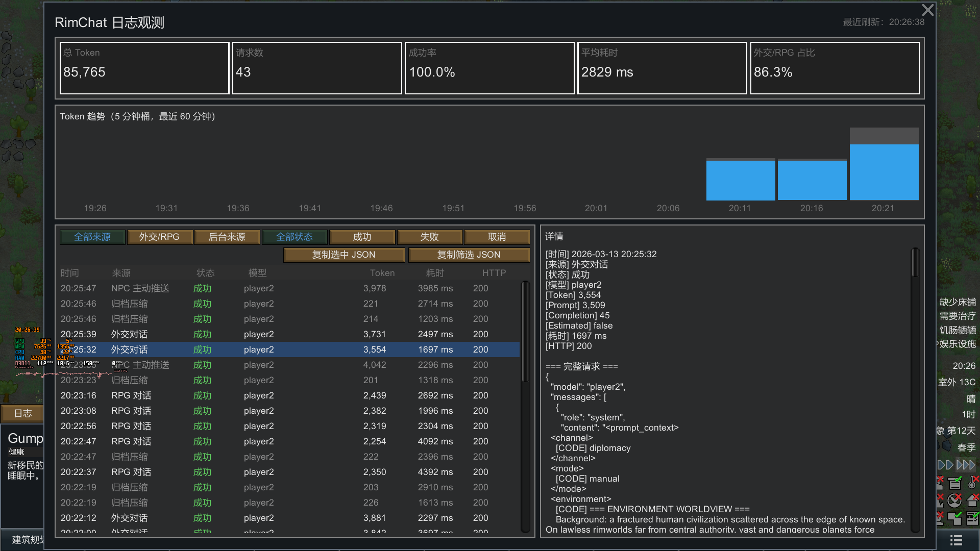Viewport: 980px width, 551px height.
Task: Filter logs by 后台来源 source
Action: 227,237
